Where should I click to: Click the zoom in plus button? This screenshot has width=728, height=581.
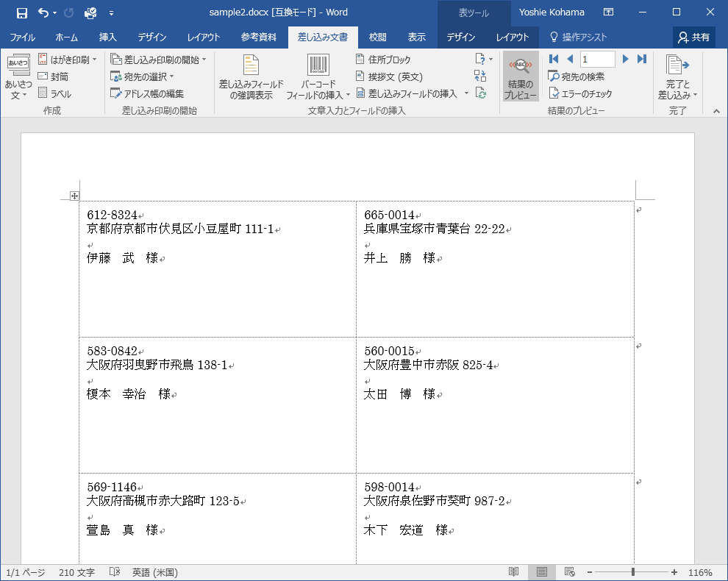click(x=674, y=572)
